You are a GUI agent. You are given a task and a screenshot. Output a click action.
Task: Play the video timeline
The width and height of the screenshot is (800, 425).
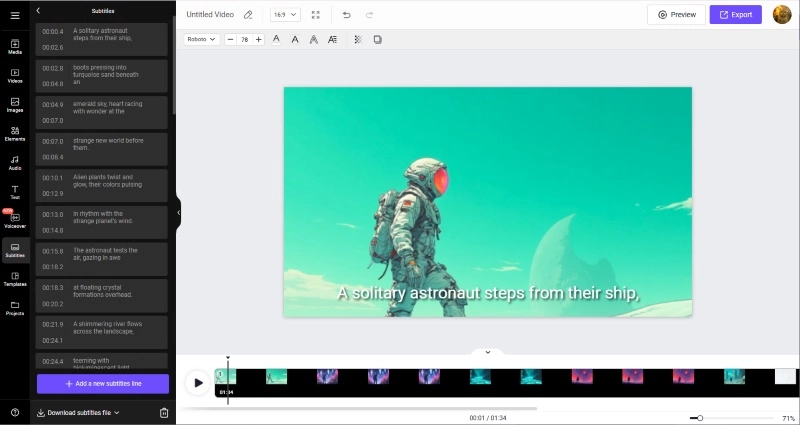coord(198,383)
